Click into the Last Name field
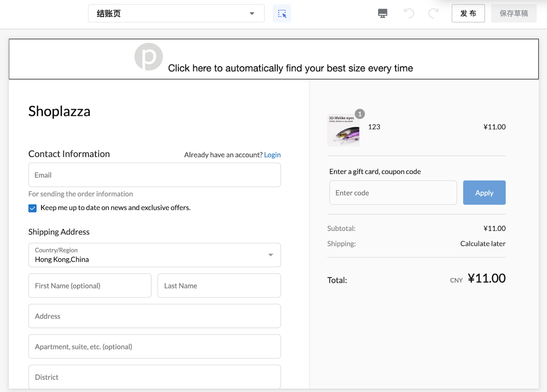The height and width of the screenshot is (392, 547). tap(219, 286)
